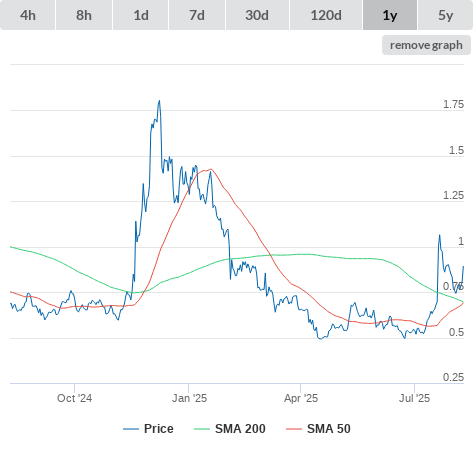Select the active 1y tab
474x455 pixels.
click(390, 15)
